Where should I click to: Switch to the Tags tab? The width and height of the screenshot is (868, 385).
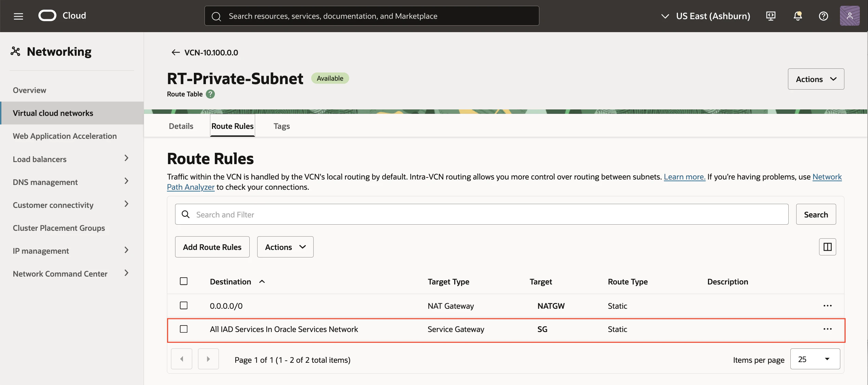[x=281, y=126]
